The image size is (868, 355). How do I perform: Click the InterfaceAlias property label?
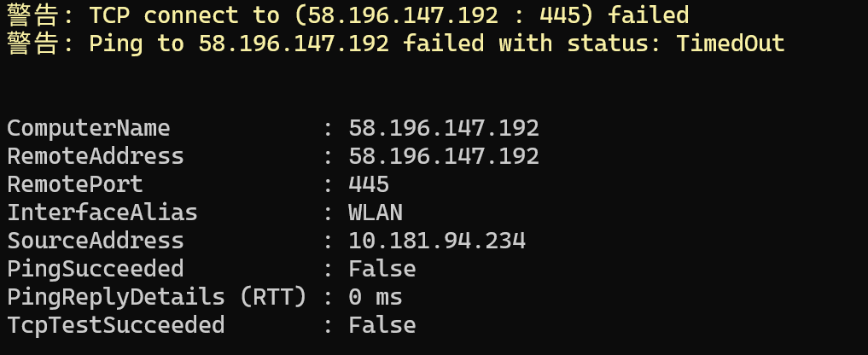(102, 212)
